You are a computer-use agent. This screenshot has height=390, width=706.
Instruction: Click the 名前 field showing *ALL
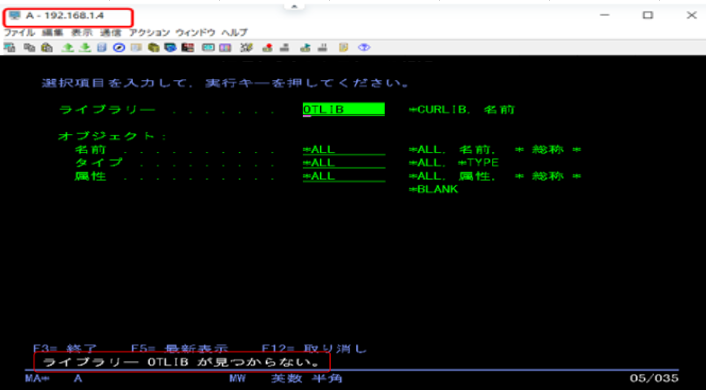344,150
